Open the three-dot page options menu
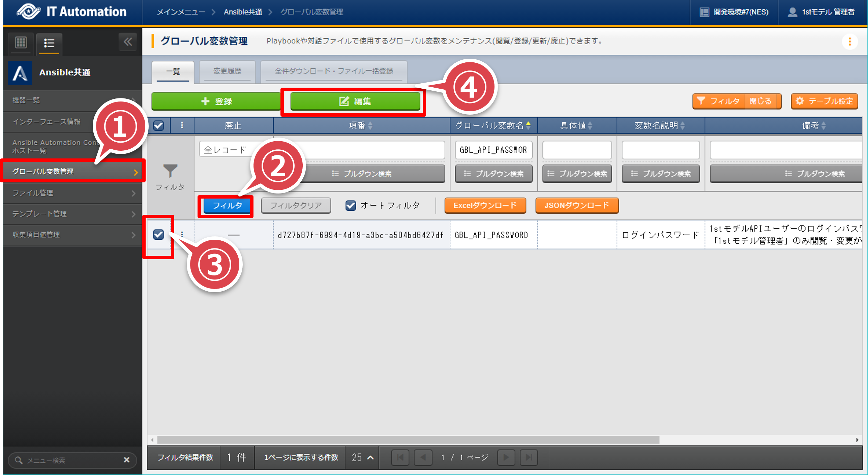The height and width of the screenshot is (475, 868). click(849, 41)
